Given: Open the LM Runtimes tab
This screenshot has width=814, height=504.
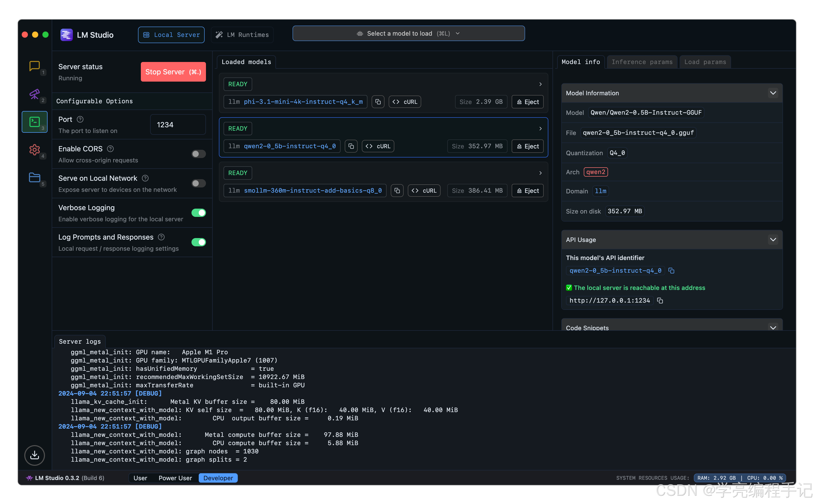Looking at the screenshot, I should click(x=242, y=35).
